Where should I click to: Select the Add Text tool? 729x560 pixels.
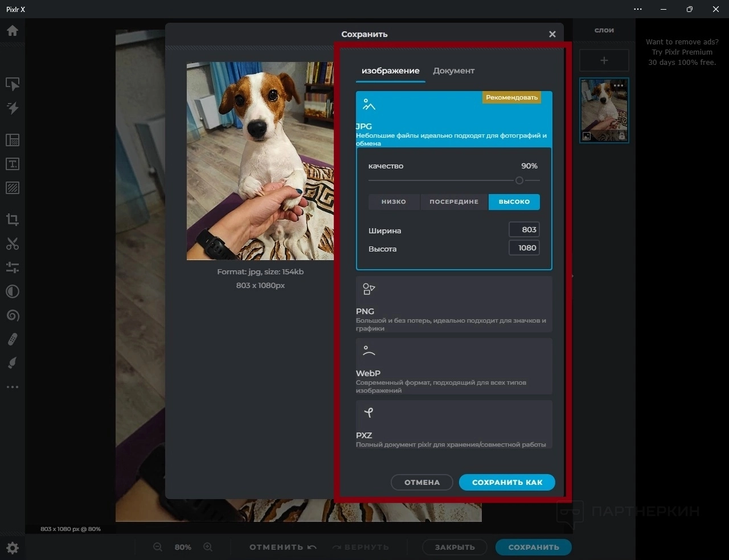point(13,164)
